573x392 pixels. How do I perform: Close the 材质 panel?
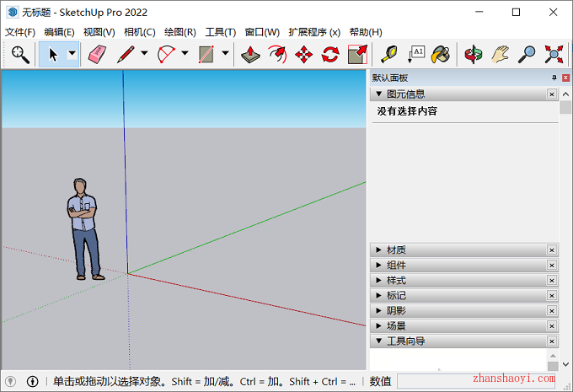click(x=552, y=250)
